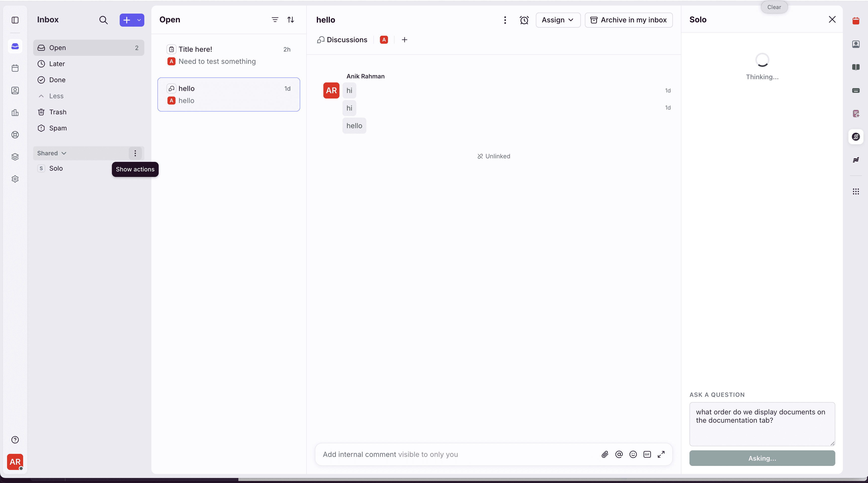Open the Contacts panel in left sidebar
The image size is (868, 483).
pyautogui.click(x=15, y=91)
